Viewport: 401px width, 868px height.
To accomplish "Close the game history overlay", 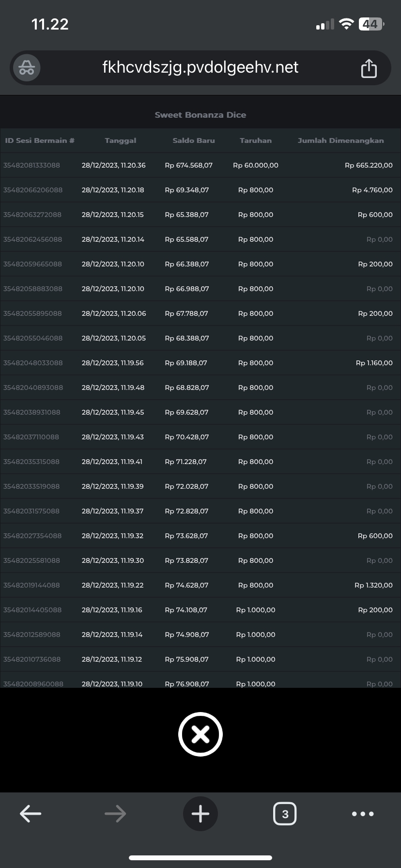I will tap(200, 734).
